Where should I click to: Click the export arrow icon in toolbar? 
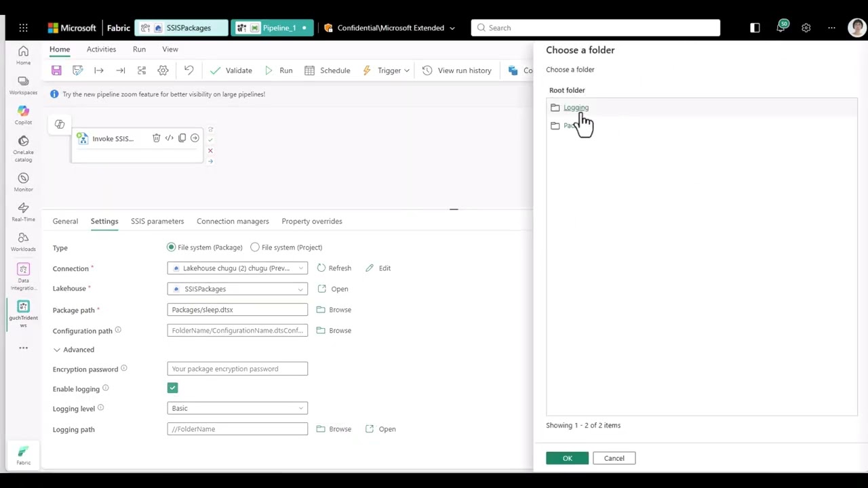pyautogui.click(x=121, y=70)
